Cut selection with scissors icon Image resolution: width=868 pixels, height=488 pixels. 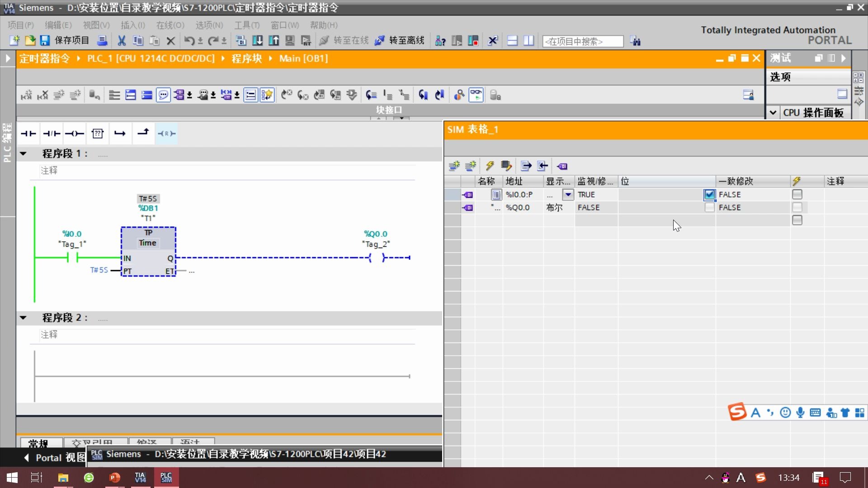pyautogui.click(x=122, y=41)
